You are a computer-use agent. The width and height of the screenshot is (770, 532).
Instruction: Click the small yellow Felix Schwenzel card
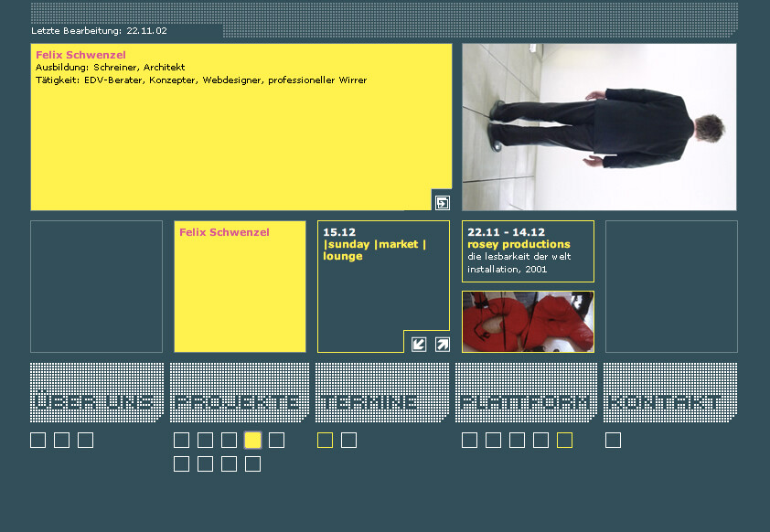(x=241, y=287)
